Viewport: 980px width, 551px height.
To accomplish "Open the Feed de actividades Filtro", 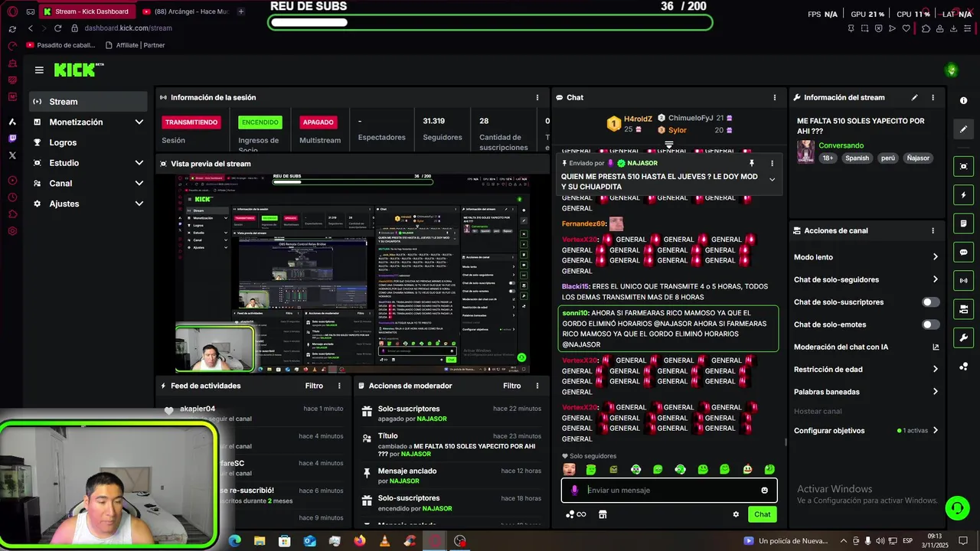I will [x=314, y=386].
